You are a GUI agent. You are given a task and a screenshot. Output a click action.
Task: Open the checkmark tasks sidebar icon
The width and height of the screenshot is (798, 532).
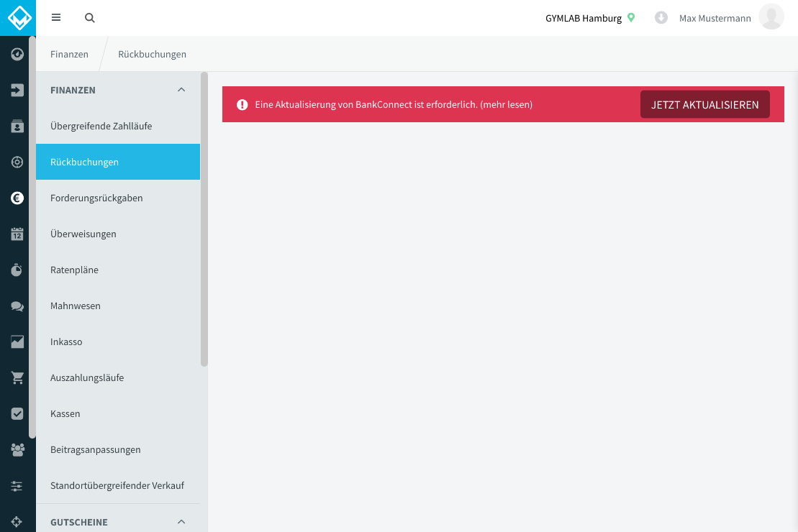[17, 414]
